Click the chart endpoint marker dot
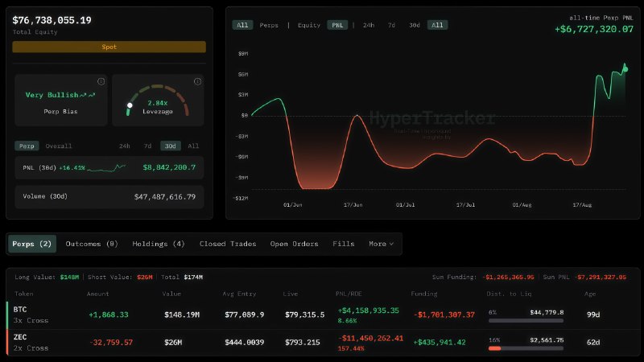 pyautogui.click(x=625, y=69)
